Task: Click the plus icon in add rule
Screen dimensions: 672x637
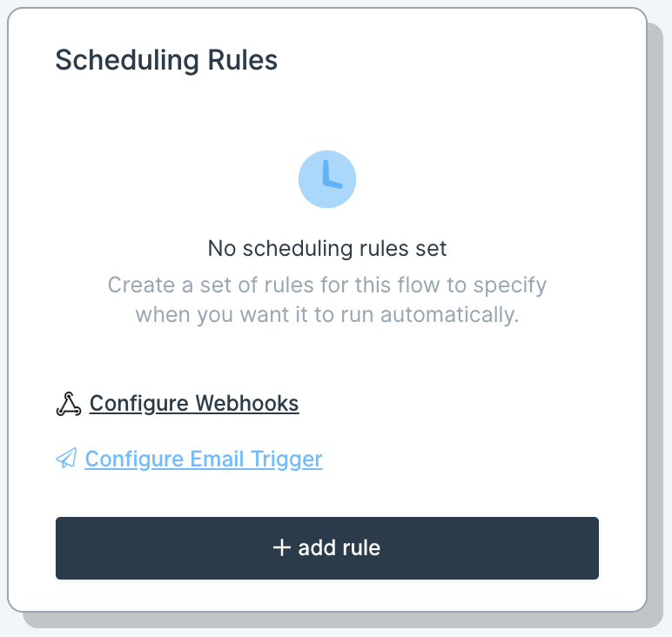Action: click(x=281, y=548)
